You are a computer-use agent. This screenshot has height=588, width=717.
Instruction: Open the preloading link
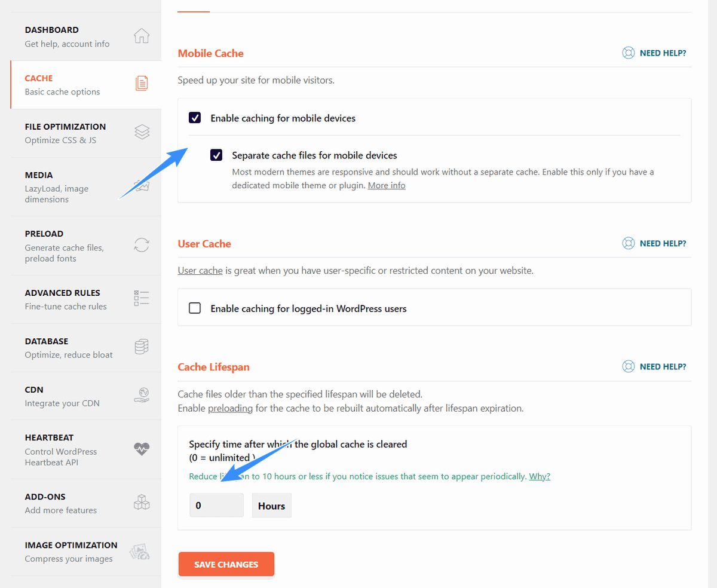coord(231,409)
